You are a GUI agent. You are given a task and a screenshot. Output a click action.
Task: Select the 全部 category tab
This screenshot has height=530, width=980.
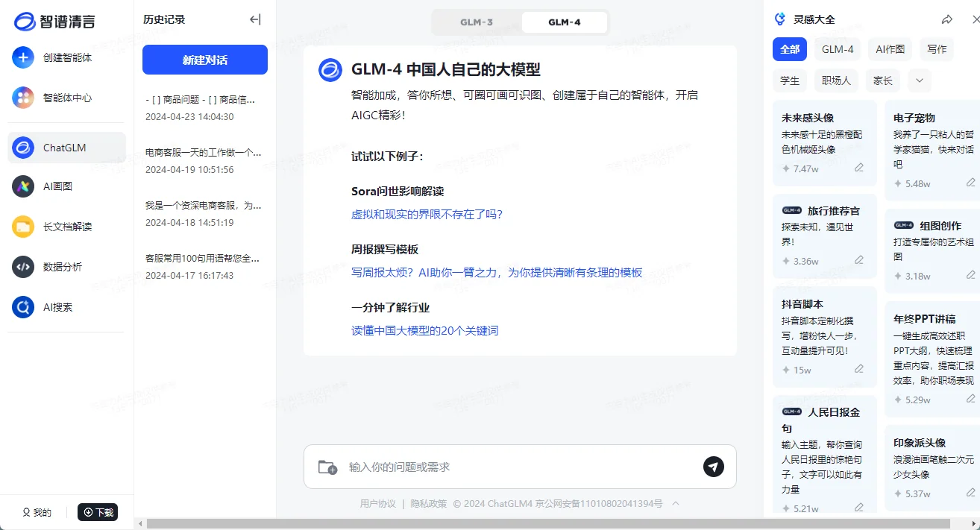(x=790, y=49)
